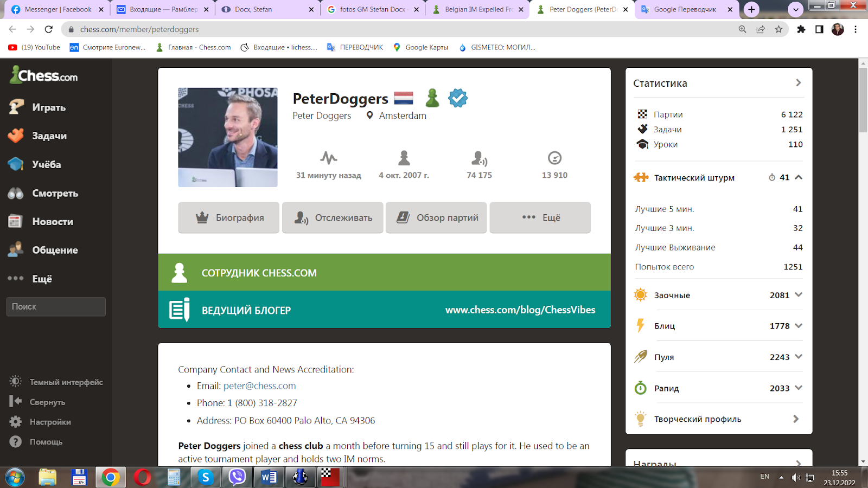The width and height of the screenshot is (868, 488).
Task: Click the peter@chess.com email link
Action: 260,386
